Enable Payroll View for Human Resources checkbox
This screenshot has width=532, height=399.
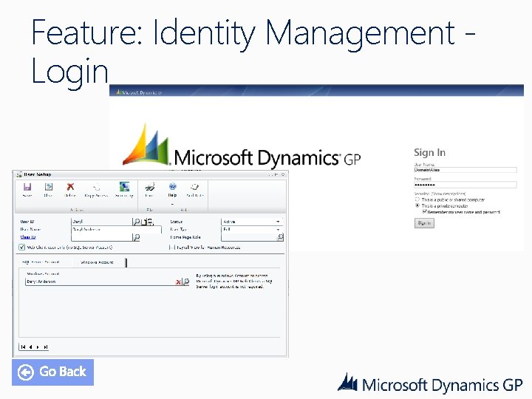[171, 248]
